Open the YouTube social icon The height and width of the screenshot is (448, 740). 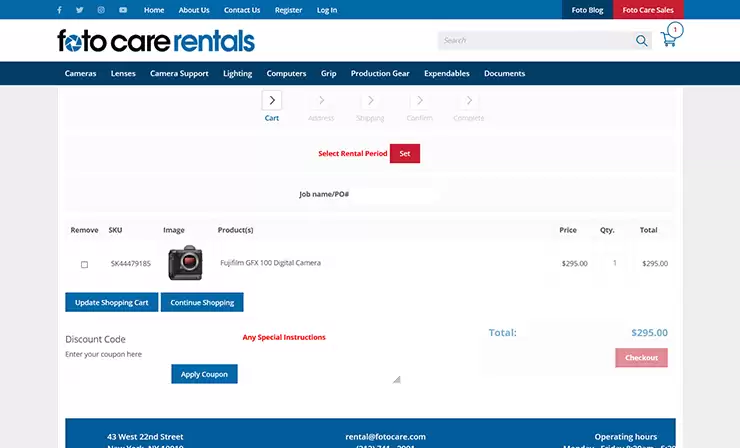tap(123, 10)
